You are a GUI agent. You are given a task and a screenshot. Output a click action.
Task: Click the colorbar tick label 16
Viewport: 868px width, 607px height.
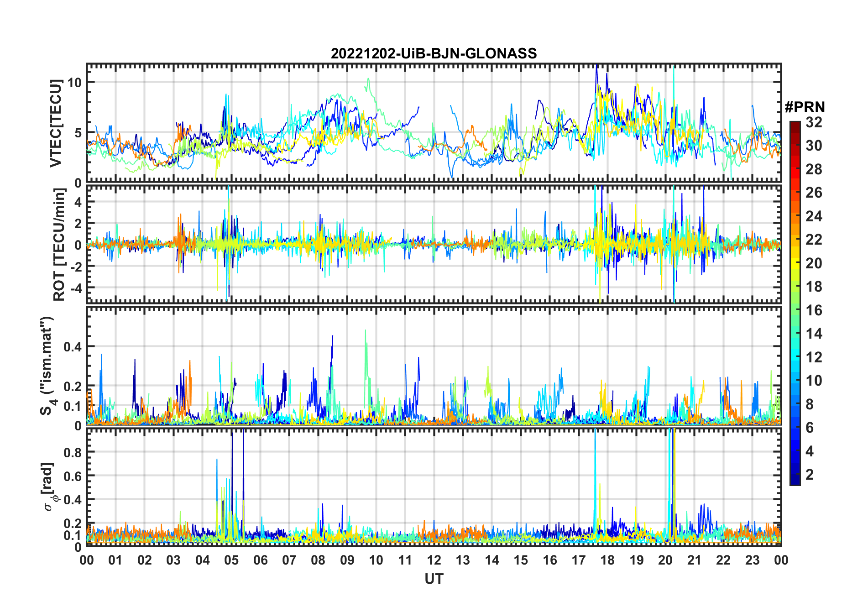(814, 310)
